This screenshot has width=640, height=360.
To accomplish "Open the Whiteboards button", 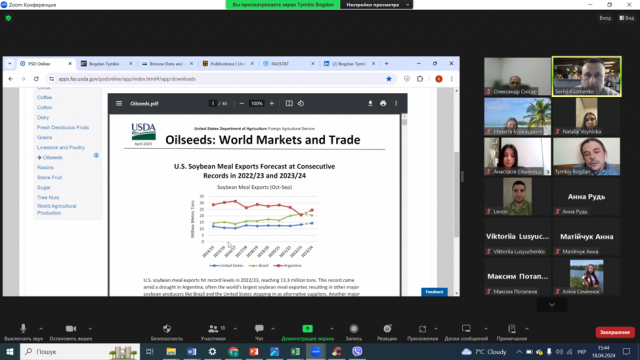I will pyautogui.click(x=466, y=332).
